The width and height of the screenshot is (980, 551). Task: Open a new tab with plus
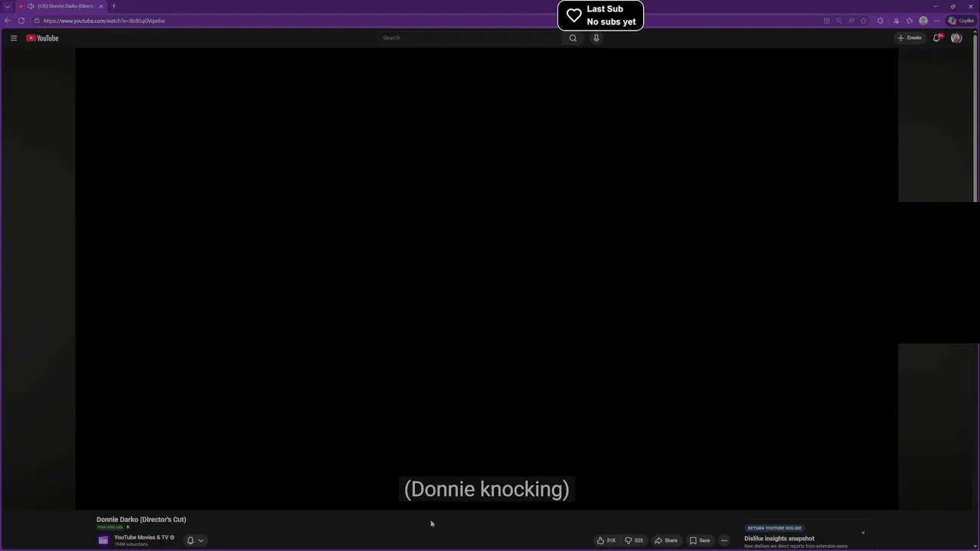[114, 6]
